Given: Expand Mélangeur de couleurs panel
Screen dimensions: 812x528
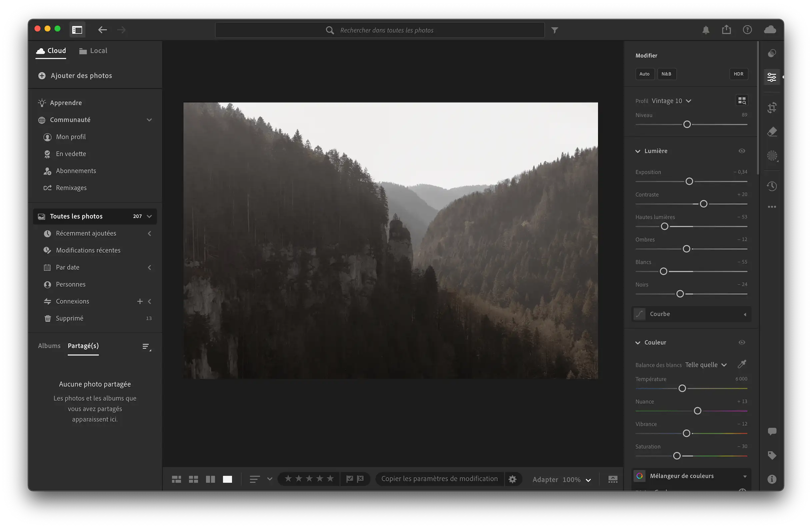Looking at the screenshot, I should coord(692,476).
